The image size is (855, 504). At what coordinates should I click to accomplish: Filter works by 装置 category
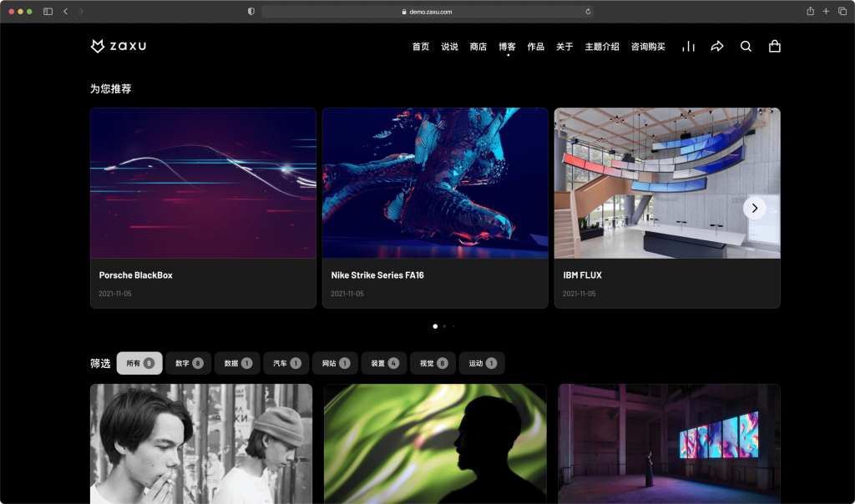pos(384,363)
